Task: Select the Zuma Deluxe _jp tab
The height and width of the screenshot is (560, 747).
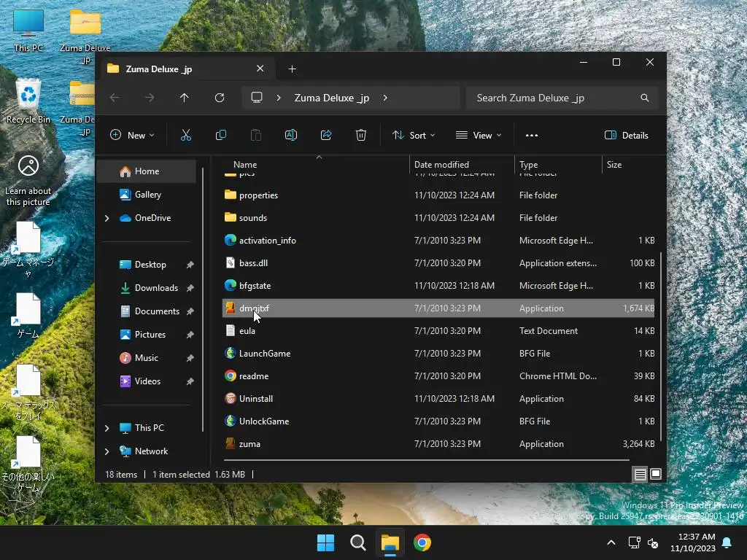Action: (187, 69)
